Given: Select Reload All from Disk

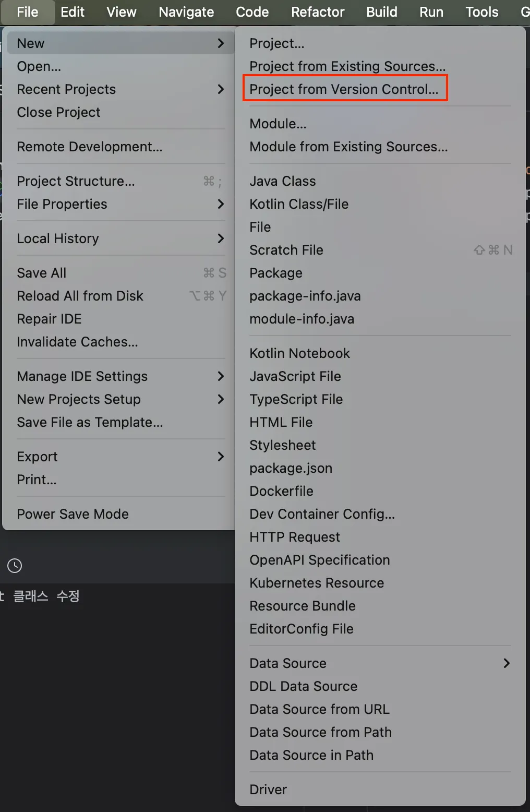Looking at the screenshot, I should (x=80, y=296).
